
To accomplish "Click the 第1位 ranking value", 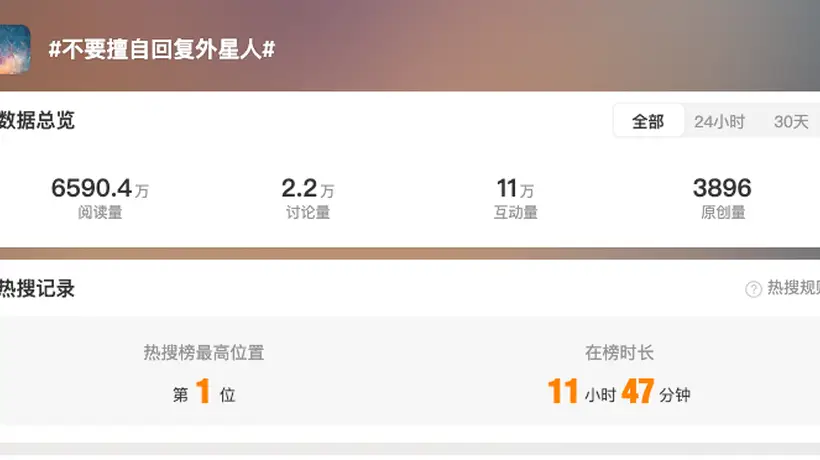I will [204, 392].
